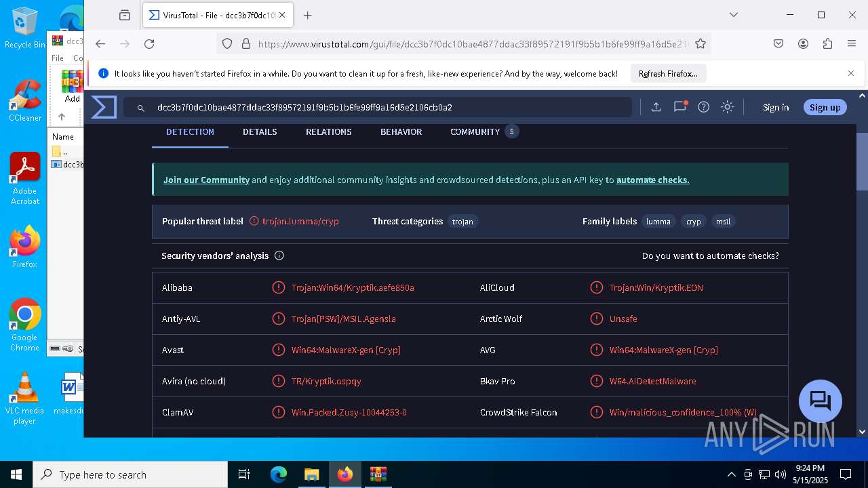Click the cryp family label tag
868x488 pixels.
pyautogui.click(x=693, y=221)
